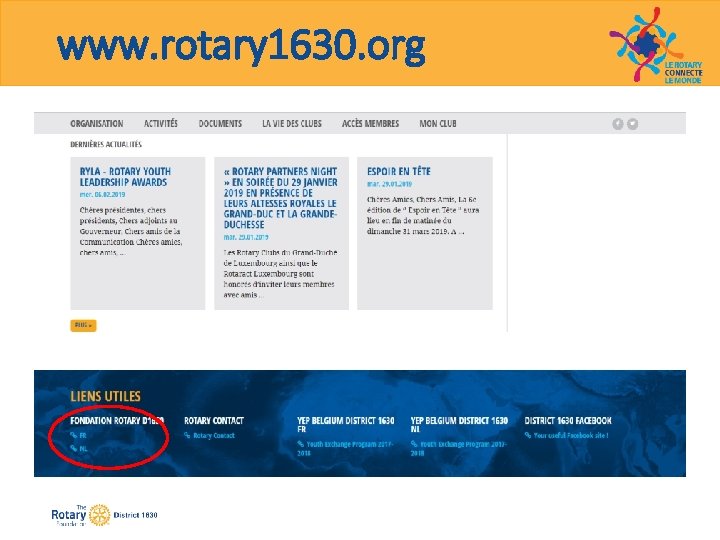Open the Rotary Contact link
The image size is (720, 540).
pos(214,435)
